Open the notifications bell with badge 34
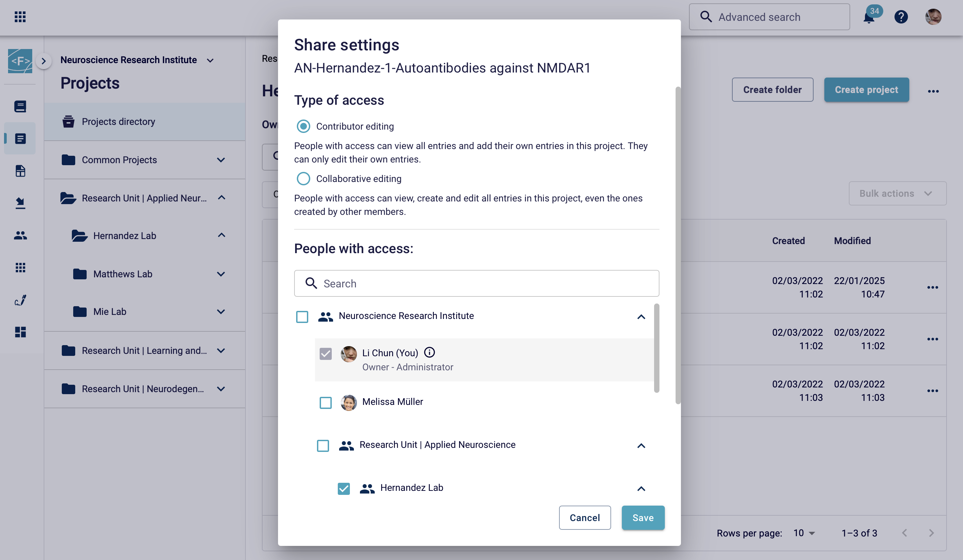The image size is (963, 560). 869,17
